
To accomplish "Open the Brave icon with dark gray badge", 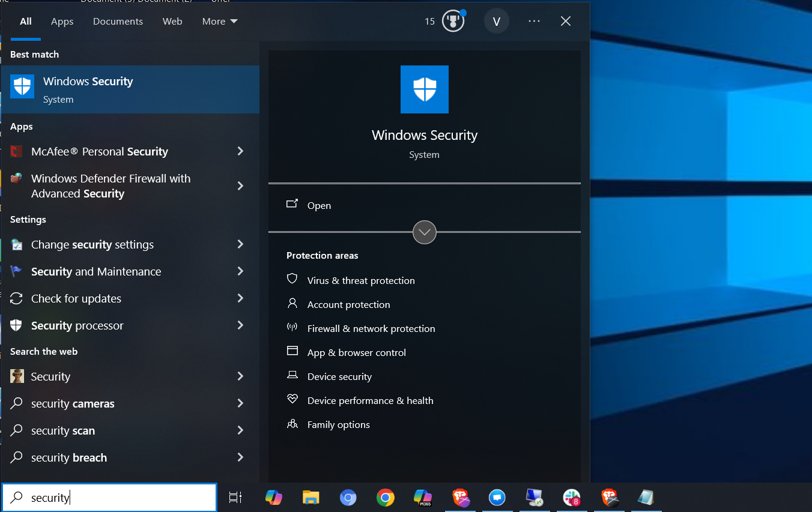I will pyautogui.click(x=609, y=498).
